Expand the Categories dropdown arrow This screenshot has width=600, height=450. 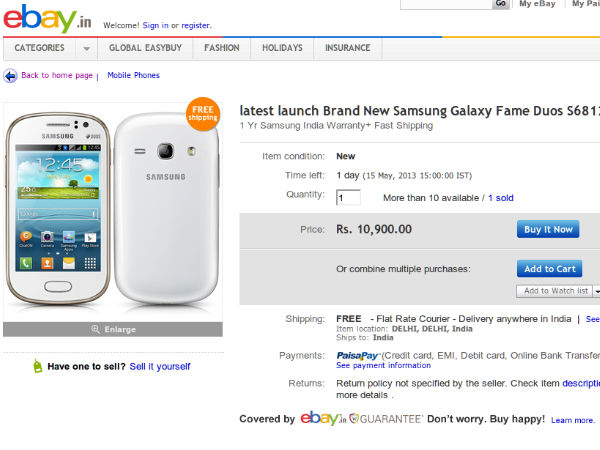pyautogui.click(x=86, y=48)
